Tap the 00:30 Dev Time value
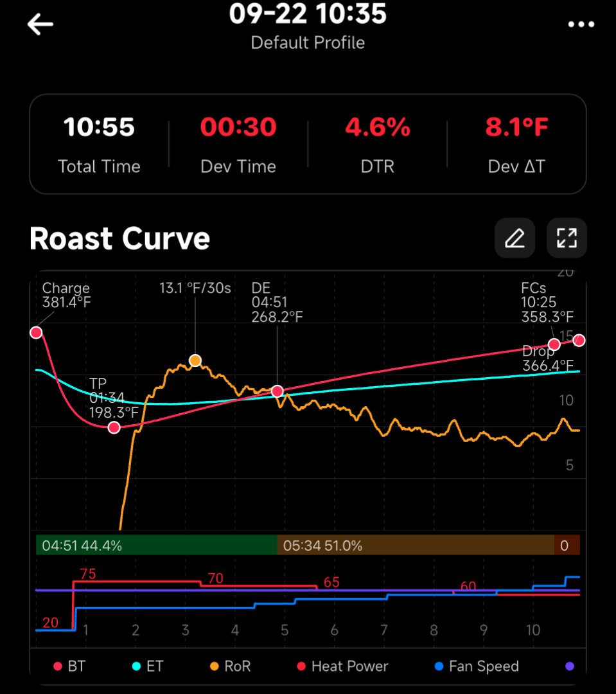Screen dimensions: 616x694 click(x=238, y=127)
